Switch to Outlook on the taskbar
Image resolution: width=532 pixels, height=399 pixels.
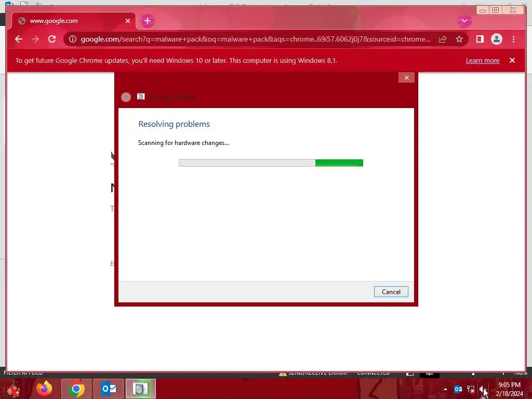pyautogui.click(x=109, y=389)
